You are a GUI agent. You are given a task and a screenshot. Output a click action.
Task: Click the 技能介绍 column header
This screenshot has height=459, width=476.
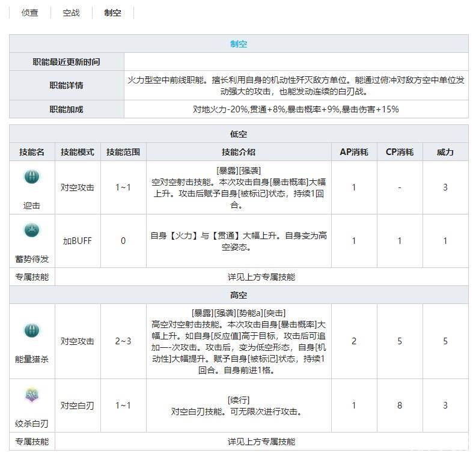pyautogui.click(x=239, y=152)
